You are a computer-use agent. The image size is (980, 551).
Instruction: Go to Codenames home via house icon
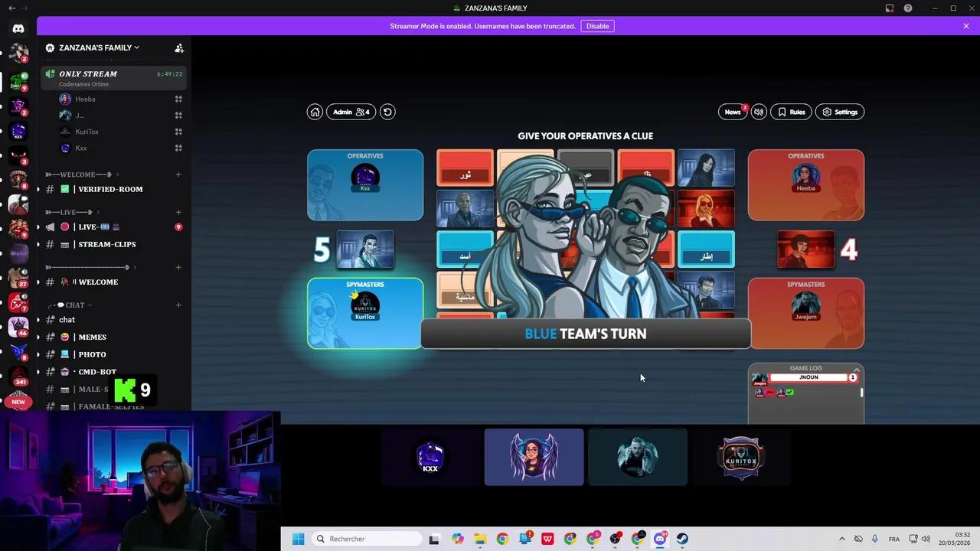[x=315, y=112]
